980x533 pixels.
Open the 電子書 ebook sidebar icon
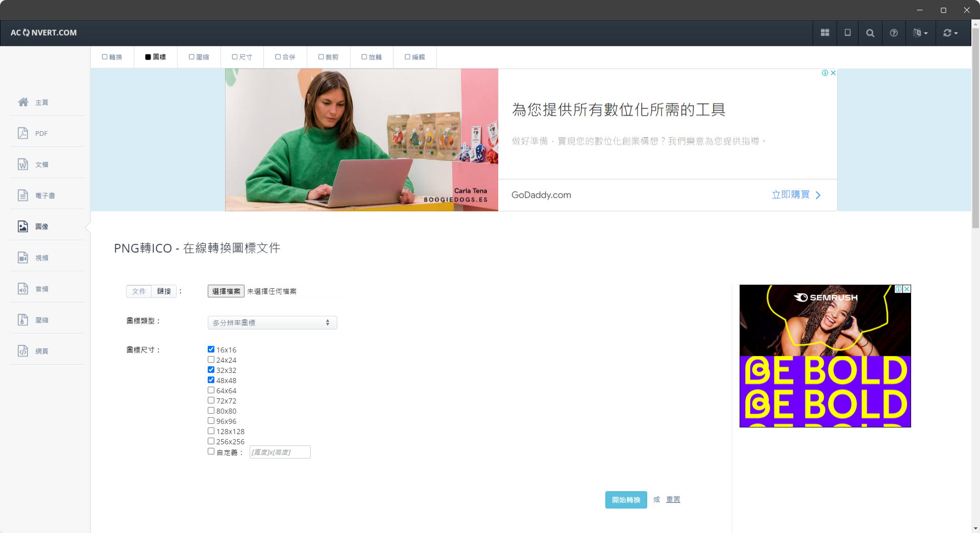[23, 195]
